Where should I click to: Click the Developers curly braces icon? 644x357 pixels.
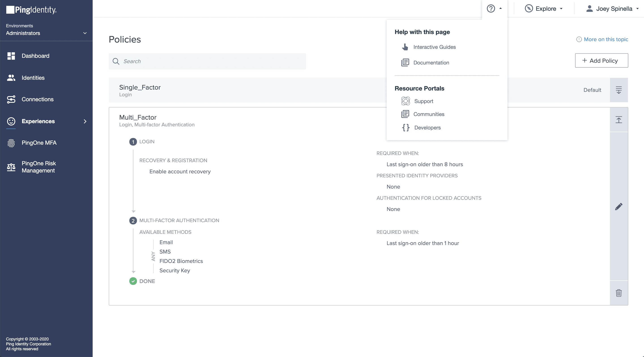(405, 128)
